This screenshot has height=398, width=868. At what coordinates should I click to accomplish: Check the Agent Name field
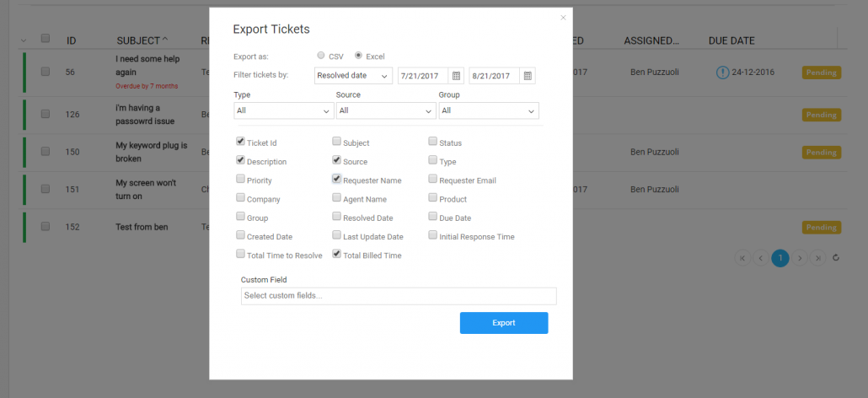[336, 197]
